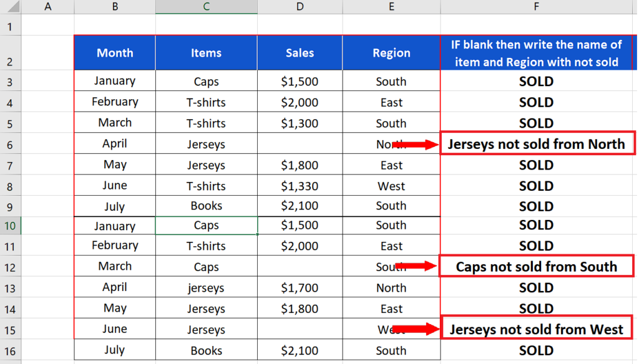Select row 2 using the row number

[x=11, y=54]
